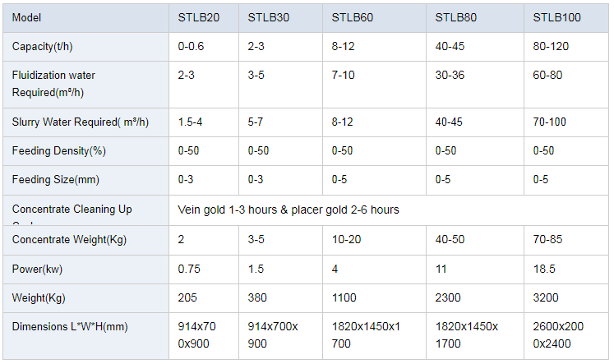
Task: Click the 2300 weight value for STLB80
Action: (448, 297)
